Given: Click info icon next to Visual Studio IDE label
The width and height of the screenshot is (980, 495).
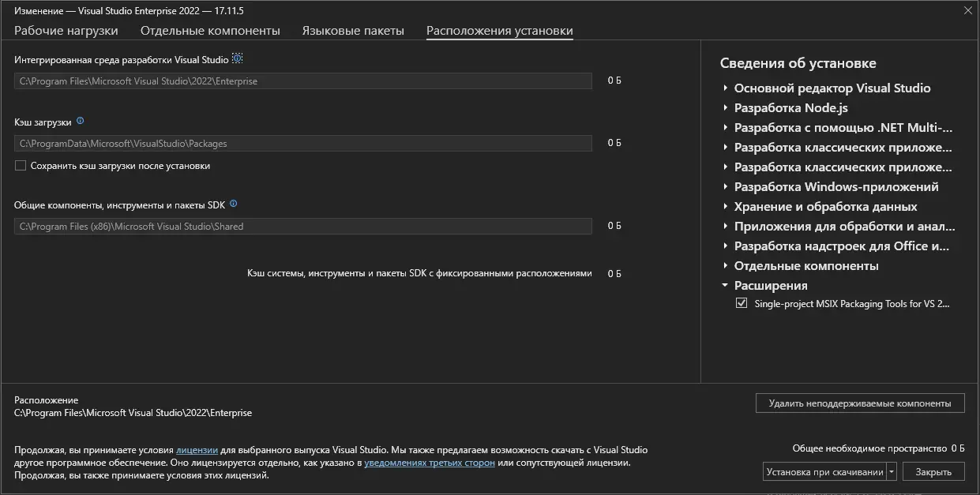Looking at the screenshot, I should [x=237, y=59].
